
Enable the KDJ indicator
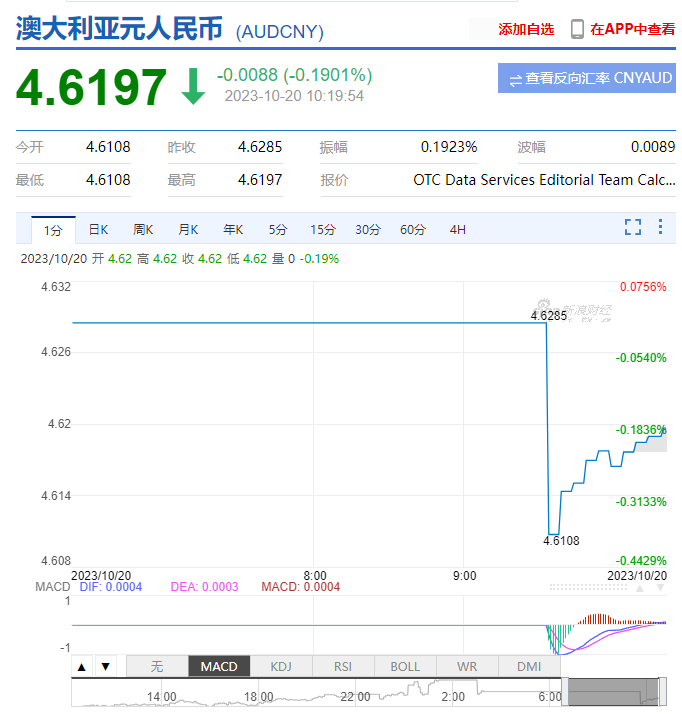click(281, 667)
